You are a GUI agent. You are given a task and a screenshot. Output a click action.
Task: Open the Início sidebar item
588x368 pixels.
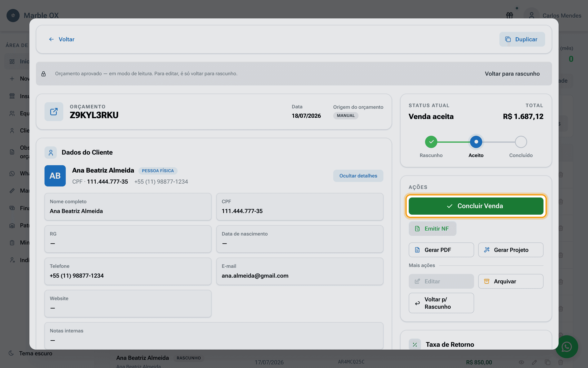17,61
